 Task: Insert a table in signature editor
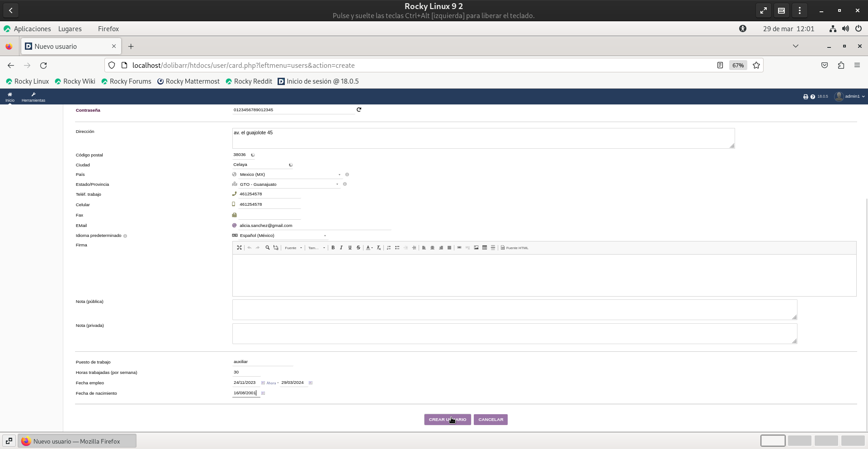click(485, 248)
